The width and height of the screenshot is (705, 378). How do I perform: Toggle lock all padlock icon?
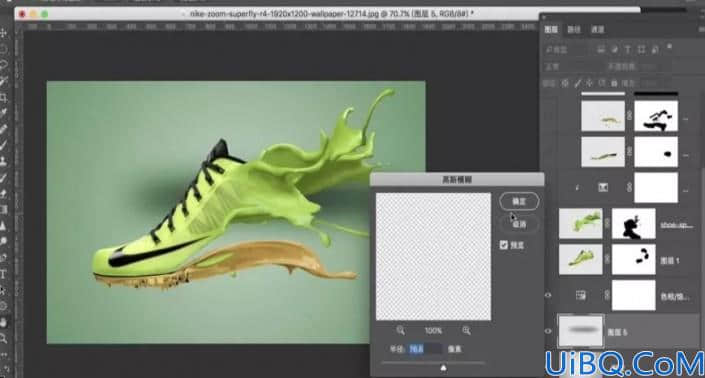coord(614,83)
